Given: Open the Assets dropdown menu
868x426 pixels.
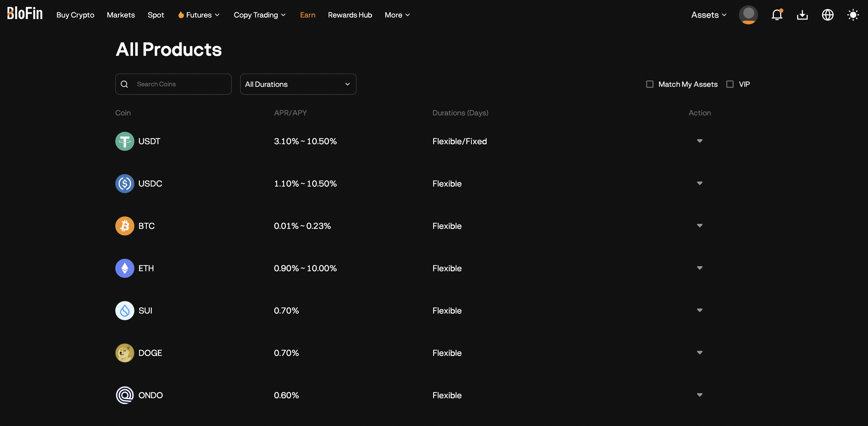Looking at the screenshot, I should pyautogui.click(x=708, y=15).
